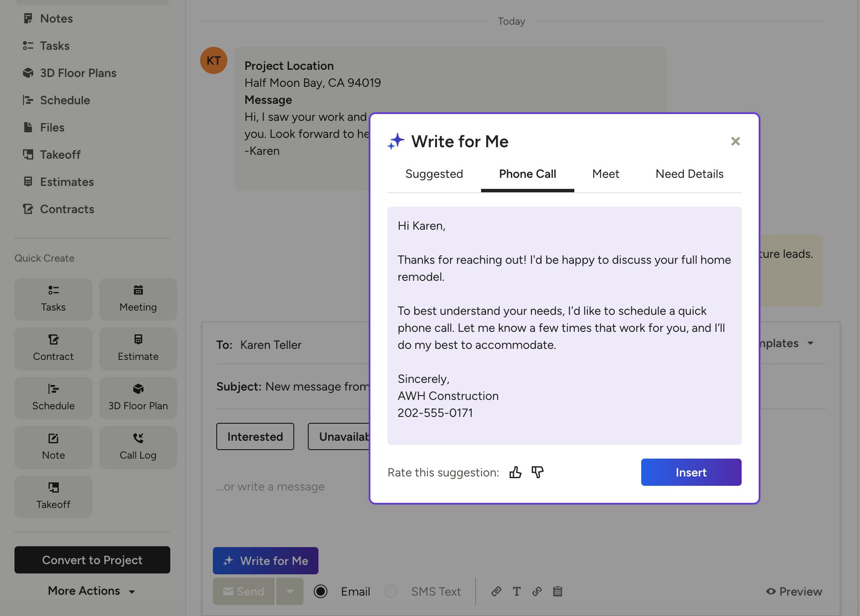Viewport: 860px width, 616px height.
Task: Click the text formatting T icon
Action: [516, 591]
